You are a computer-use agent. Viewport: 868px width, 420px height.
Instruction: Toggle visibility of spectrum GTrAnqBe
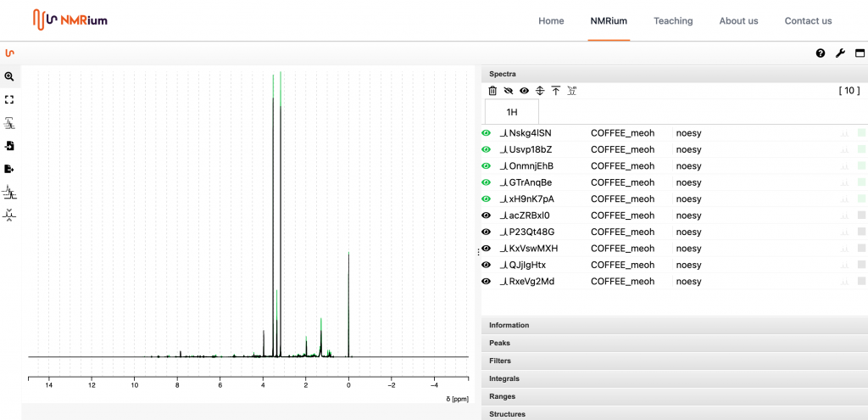pyautogui.click(x=486, y=182)
